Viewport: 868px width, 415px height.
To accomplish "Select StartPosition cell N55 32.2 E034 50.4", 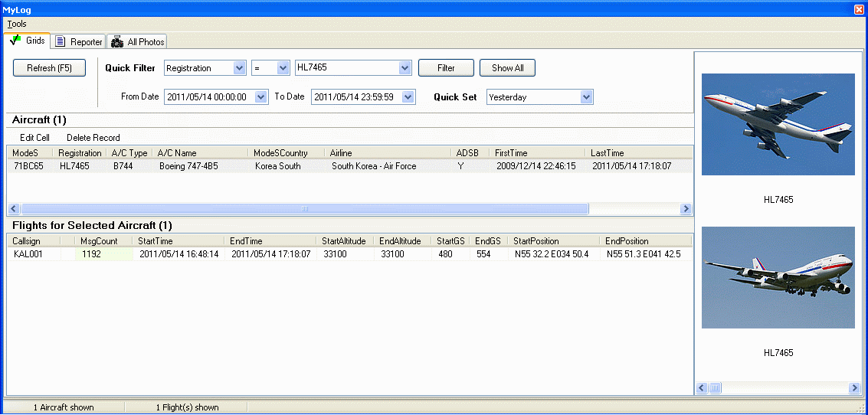I will [x=554, y=254].
